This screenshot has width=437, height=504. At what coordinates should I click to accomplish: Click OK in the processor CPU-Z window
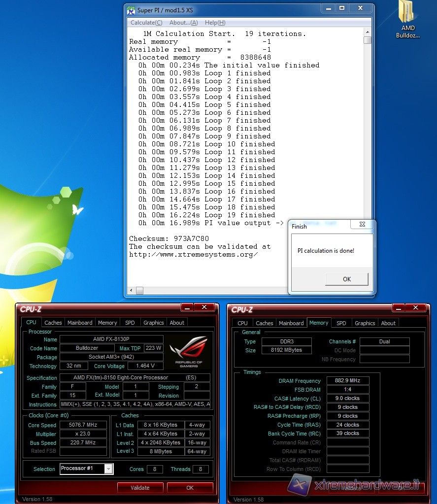190,488
